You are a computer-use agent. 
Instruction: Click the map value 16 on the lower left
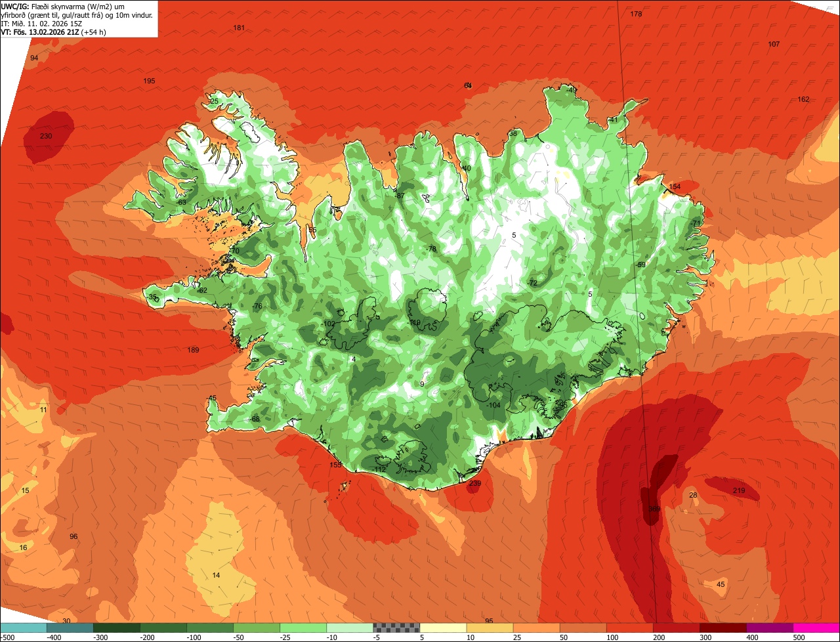[x=24, y=547]
